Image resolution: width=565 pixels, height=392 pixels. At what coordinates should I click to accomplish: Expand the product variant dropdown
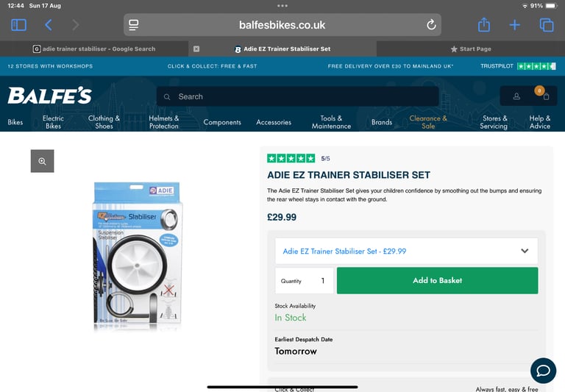tap(406, 251)
